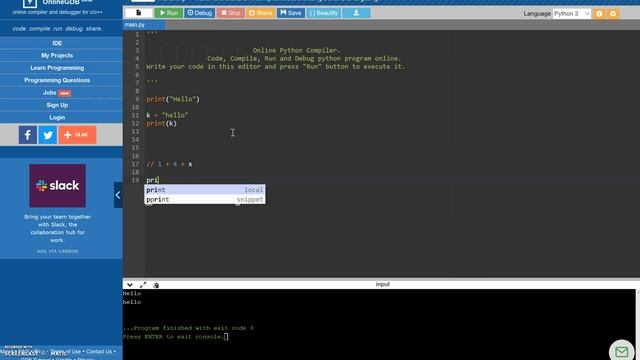Open the mail feedback icon
This screenshot has height=360, width=640.
coord(622,351)
